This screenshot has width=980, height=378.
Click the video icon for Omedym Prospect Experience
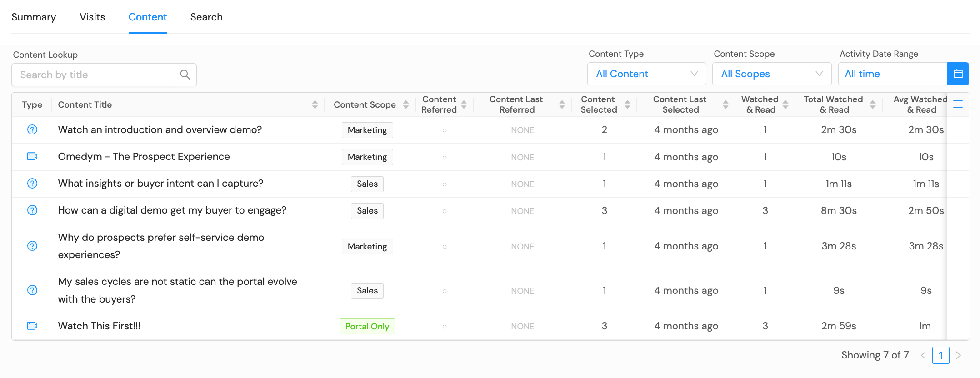point(32,156)
